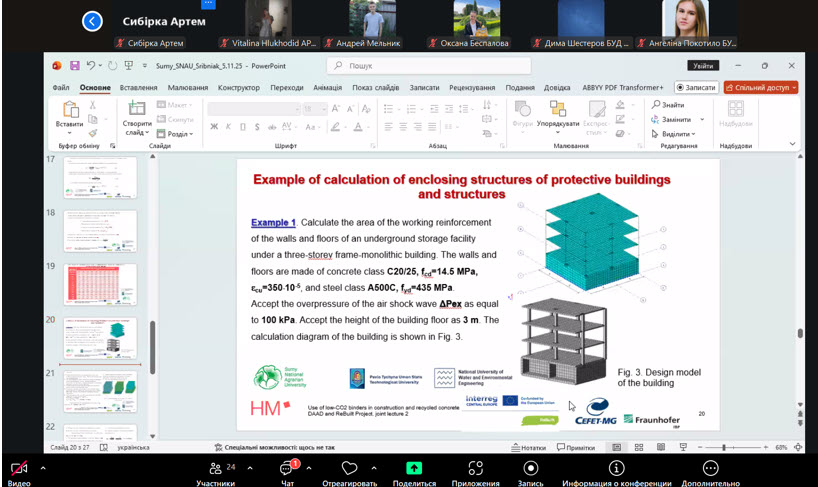Toggle meeting recording with Запись

point(530,468)
